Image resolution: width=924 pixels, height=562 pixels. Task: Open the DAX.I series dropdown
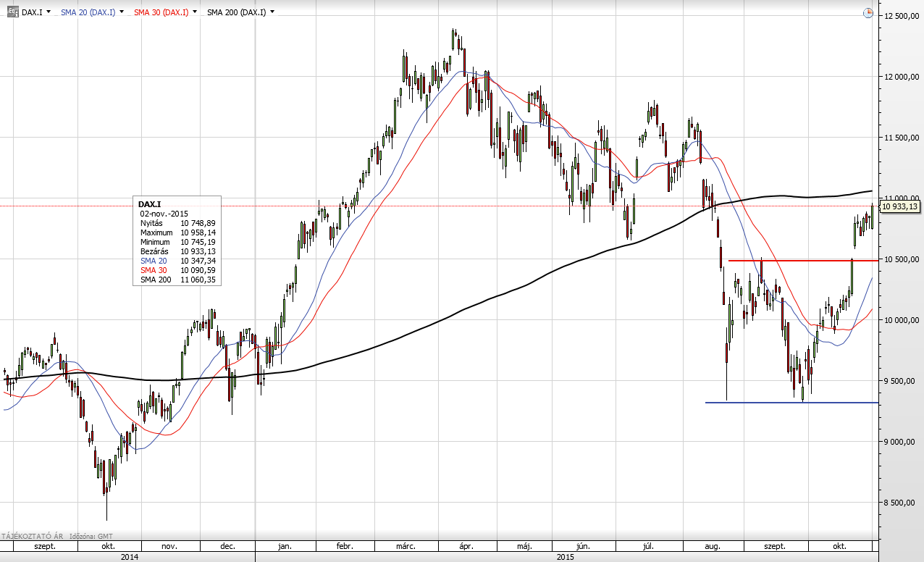48,12
